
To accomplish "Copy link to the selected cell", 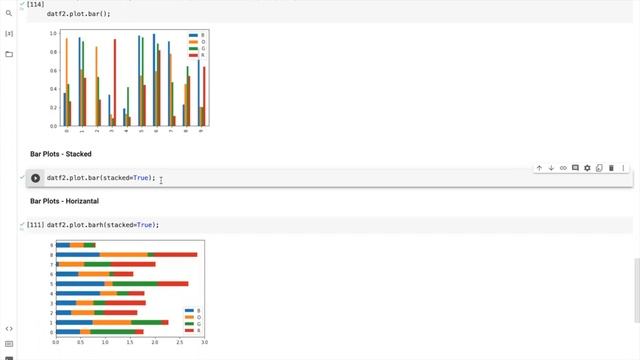I will pyautogui.click(x=563, y=168).
